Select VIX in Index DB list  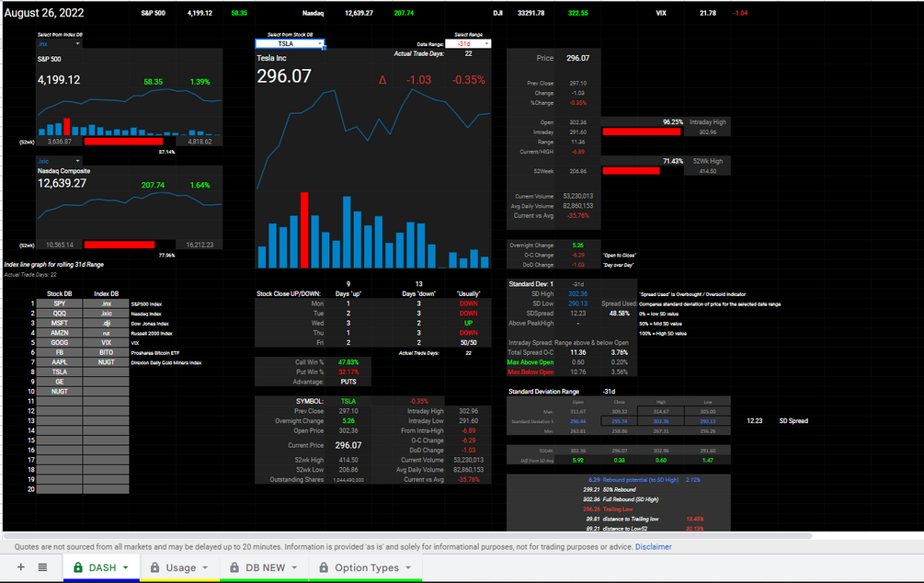click(106, 342)
